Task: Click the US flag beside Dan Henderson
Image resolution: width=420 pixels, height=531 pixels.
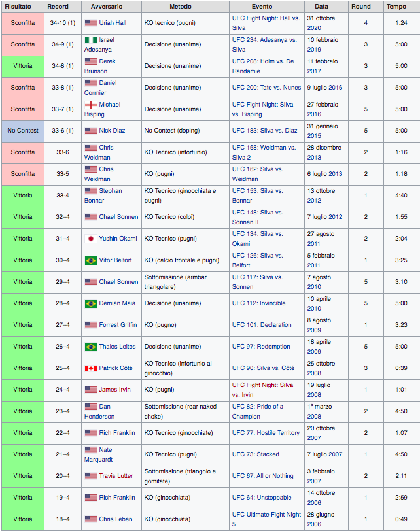Action: click(91, 407)
